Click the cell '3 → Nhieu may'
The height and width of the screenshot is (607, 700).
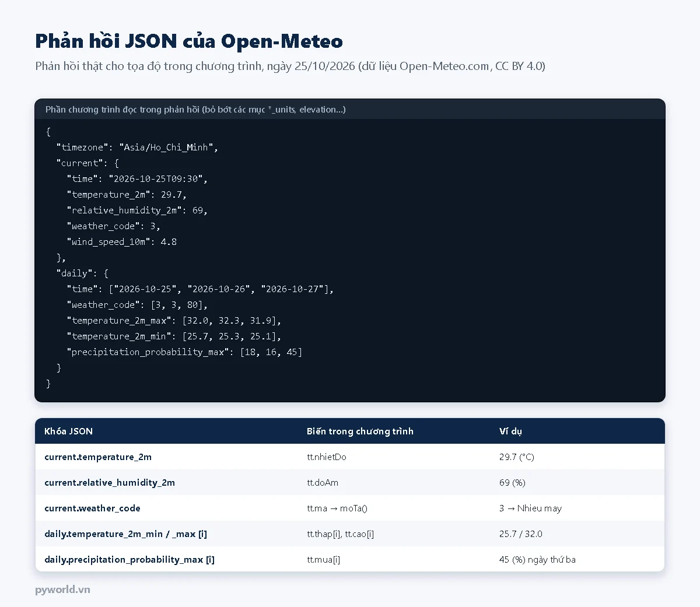530,508
